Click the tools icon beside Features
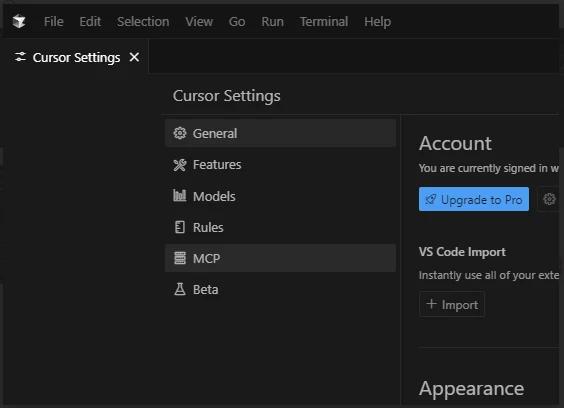The width and height of the screenshot is (564, 408). pos(179,165)
